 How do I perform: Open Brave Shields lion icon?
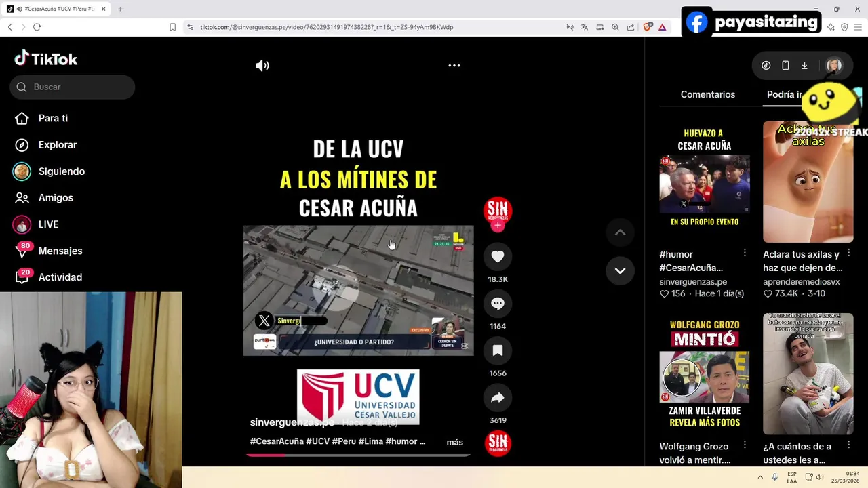[648, 27]
